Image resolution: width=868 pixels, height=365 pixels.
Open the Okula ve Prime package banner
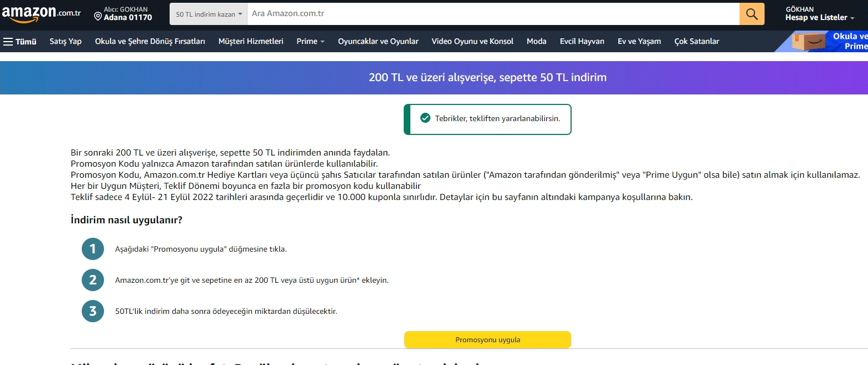829,41
